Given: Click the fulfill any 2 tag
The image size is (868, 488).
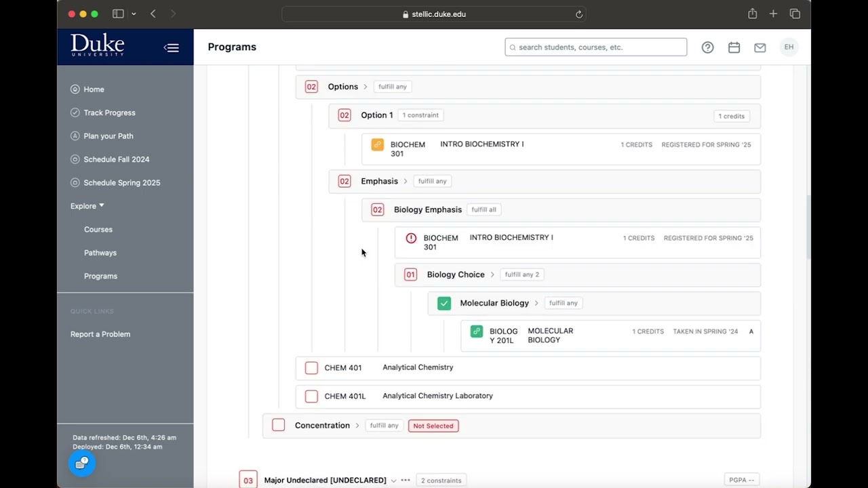Looking at the screenshot, I should [x=522, y=274].
